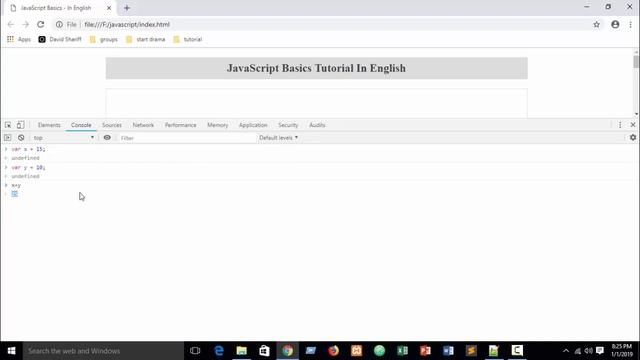
Task: Click the console Filter input field
Action: [186, 138]
